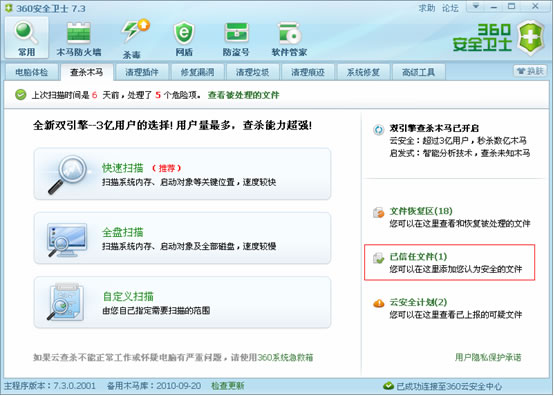Click the cloud connection status icon
This screenshot has width=554, height=396.
(388, 386)
